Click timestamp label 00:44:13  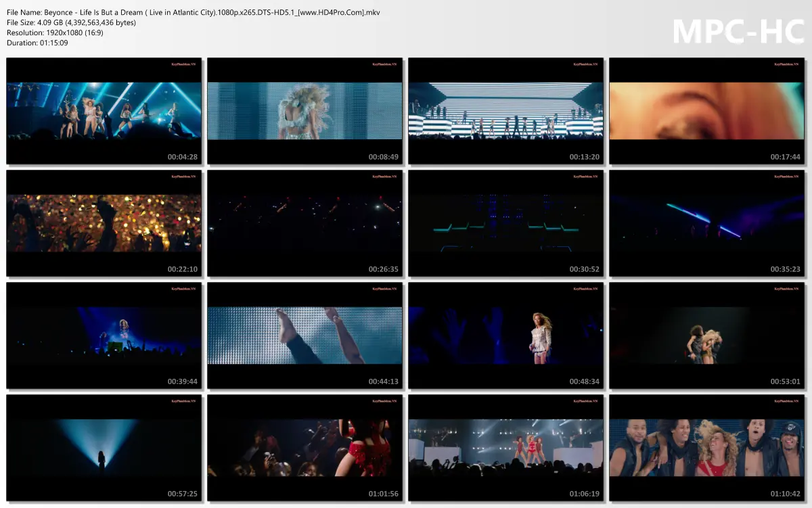tap(383, 381)
